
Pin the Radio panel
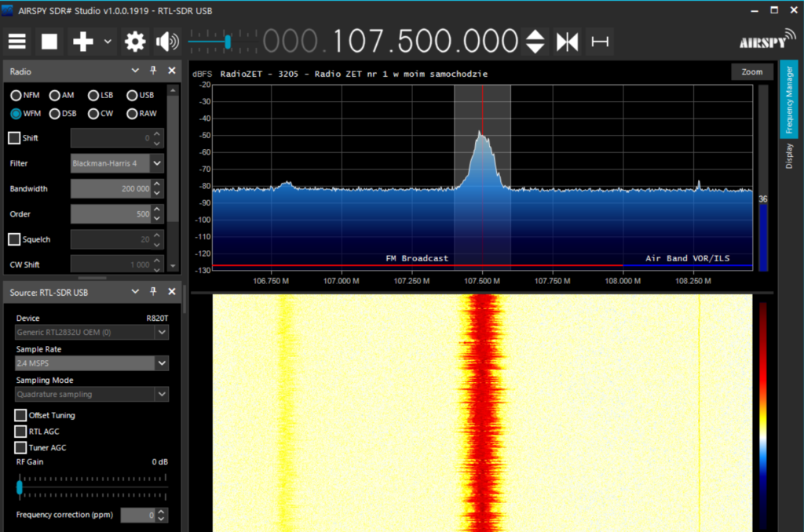pyautogui.click(x=154, y=70)
